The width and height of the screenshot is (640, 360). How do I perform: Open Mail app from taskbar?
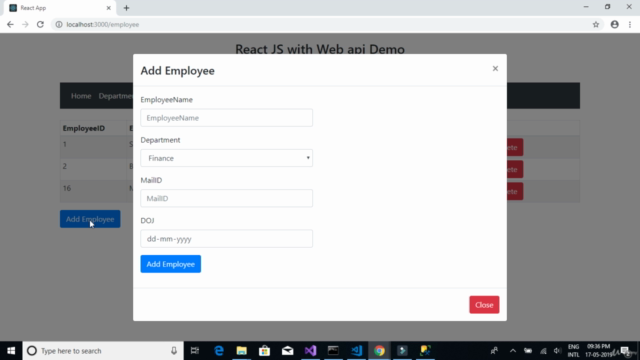coord(287,351)
